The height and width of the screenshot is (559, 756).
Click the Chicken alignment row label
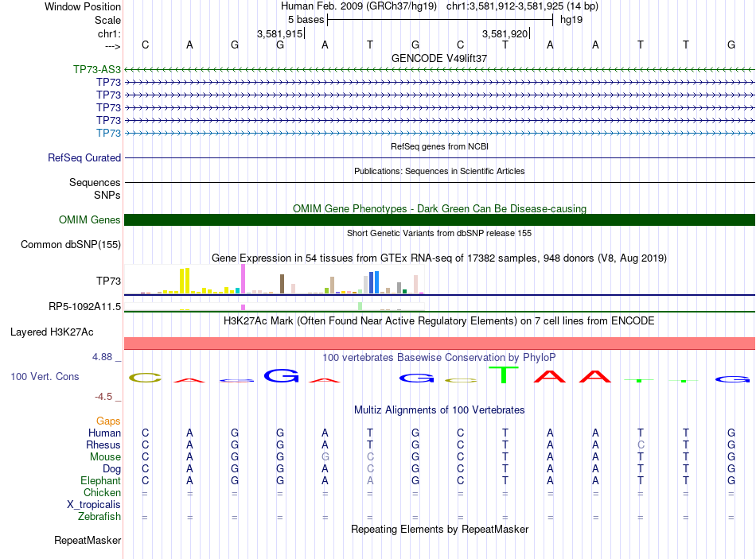102,492
